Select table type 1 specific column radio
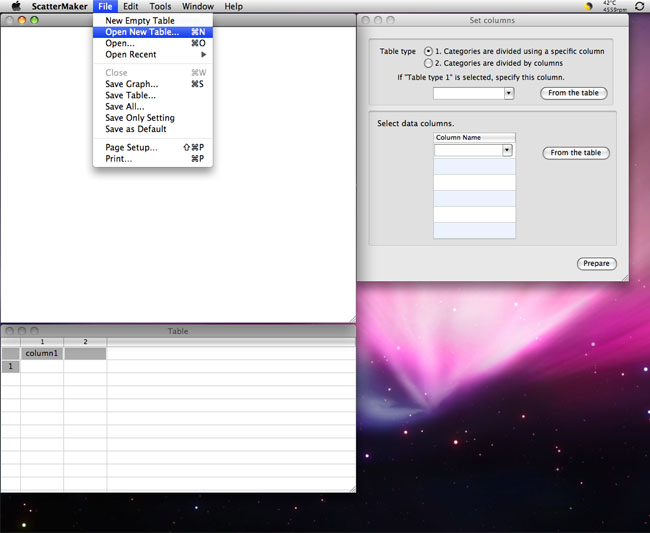650x533 pixels. coord(428,51)
